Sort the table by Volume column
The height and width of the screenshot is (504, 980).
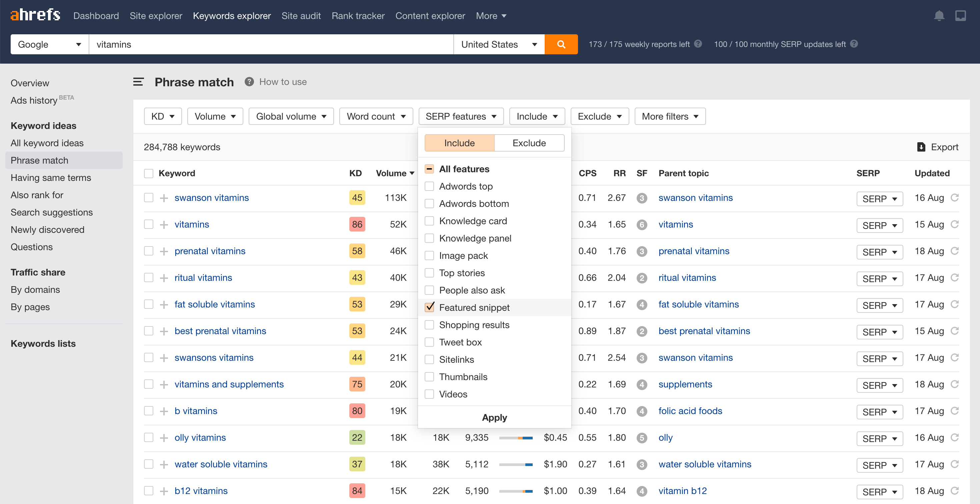tap(395, 173)
